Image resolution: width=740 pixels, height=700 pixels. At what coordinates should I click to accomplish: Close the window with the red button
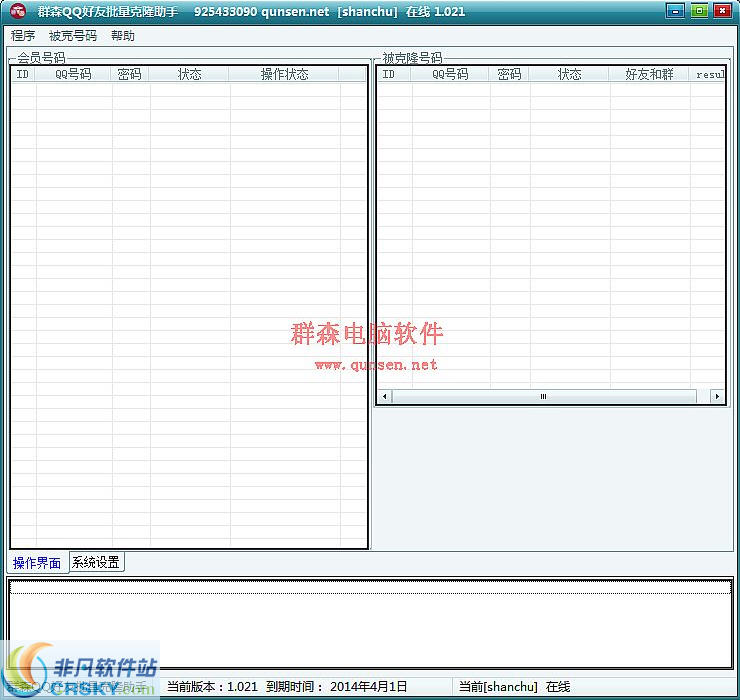point(722,10)
